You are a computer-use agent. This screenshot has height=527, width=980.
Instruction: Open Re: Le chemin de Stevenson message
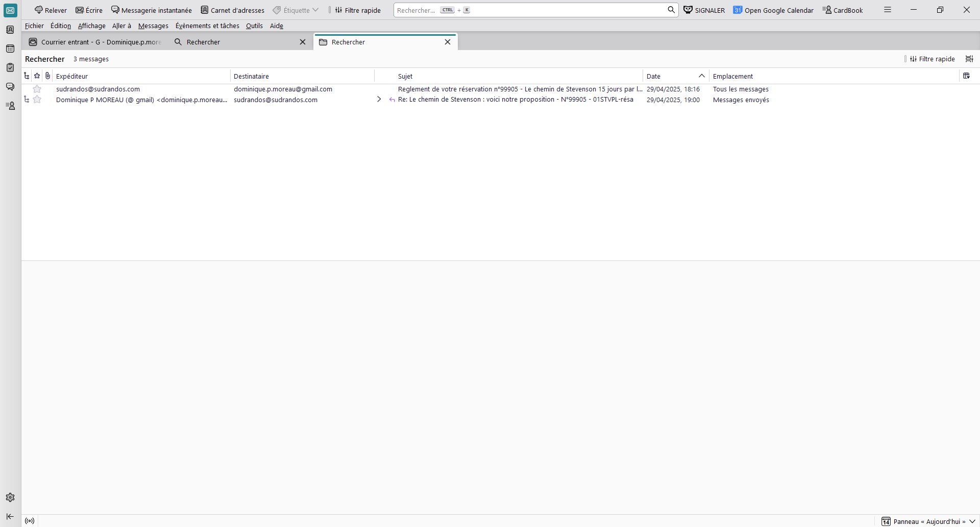point(516,100)
